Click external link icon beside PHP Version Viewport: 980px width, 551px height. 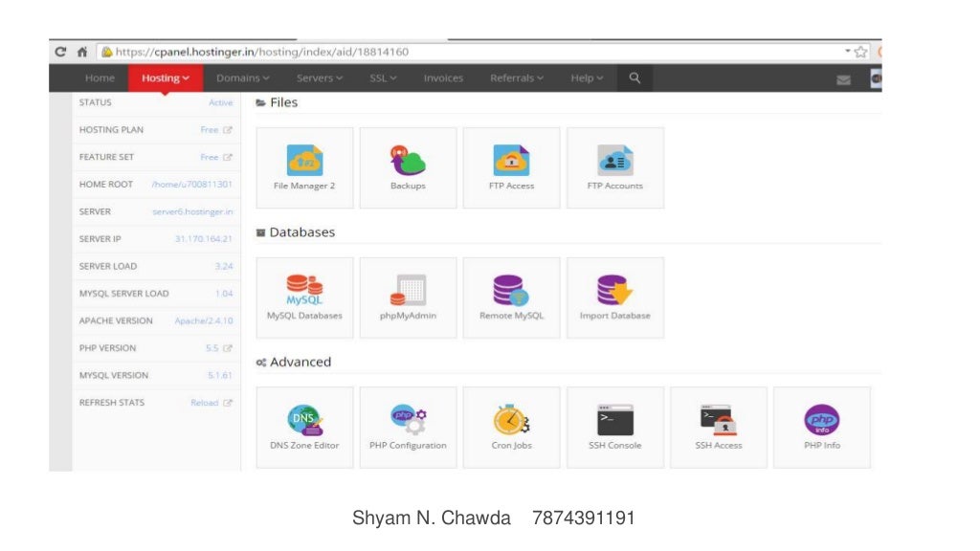click(x=228, y=348)
